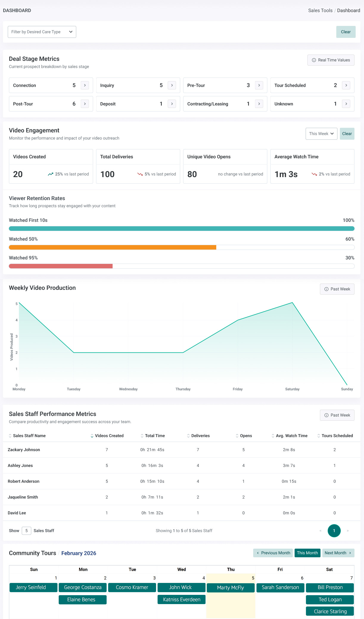Image resolution: width=364 pixels, height=619 pixels.
Task: Open the This Week period dropdown
Action: (x=321, y=134)
